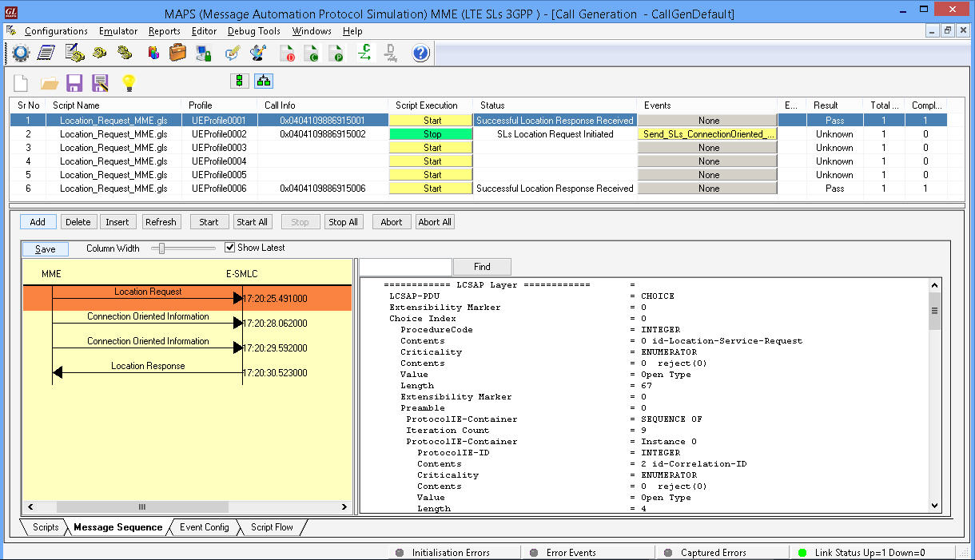Click the yellow bulb toolbar icon
Image resolution: width=975 pixels, height=560 pixels.
(x=129, y=81)
